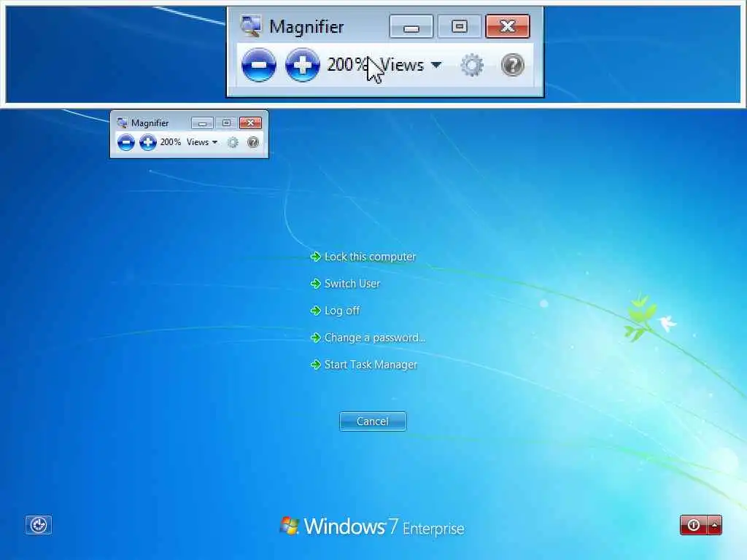Click the 200% zoom level text
This screenshot has width=747, height=560.
point(170,142)
